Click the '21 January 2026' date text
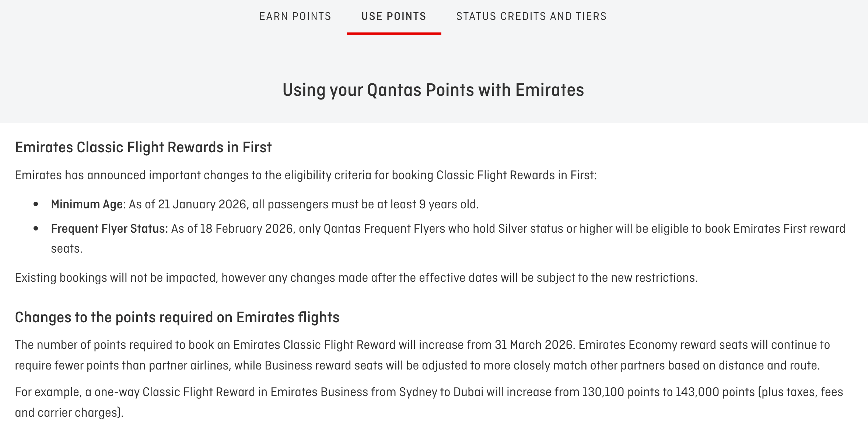This screenshot has width=868, height=444. (x=202, y=204)
